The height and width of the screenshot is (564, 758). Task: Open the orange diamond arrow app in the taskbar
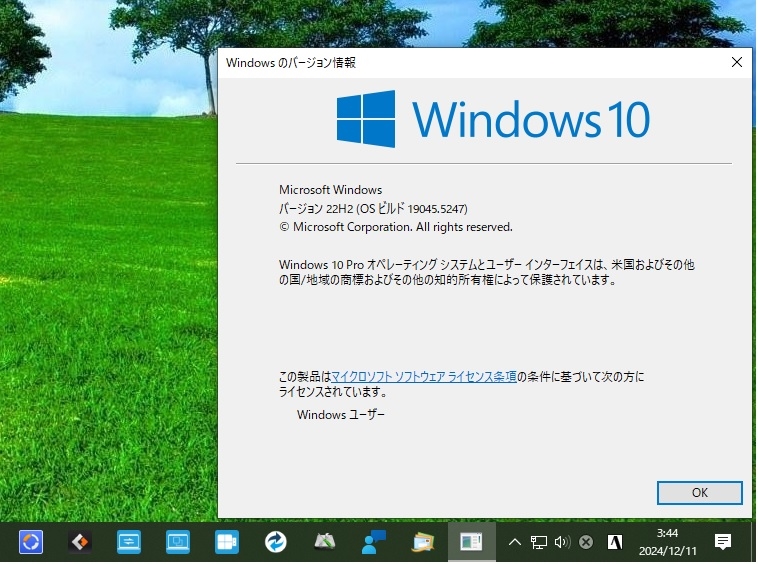[80, 542]
